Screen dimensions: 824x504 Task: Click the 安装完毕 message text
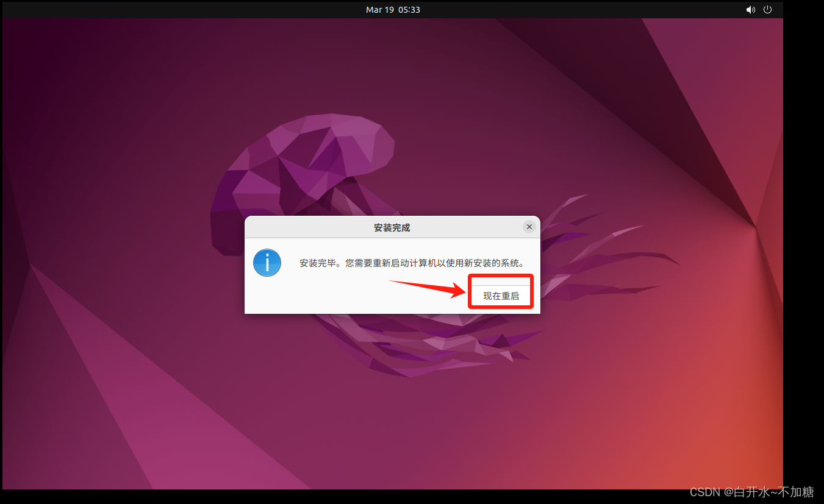click(412, 263)
